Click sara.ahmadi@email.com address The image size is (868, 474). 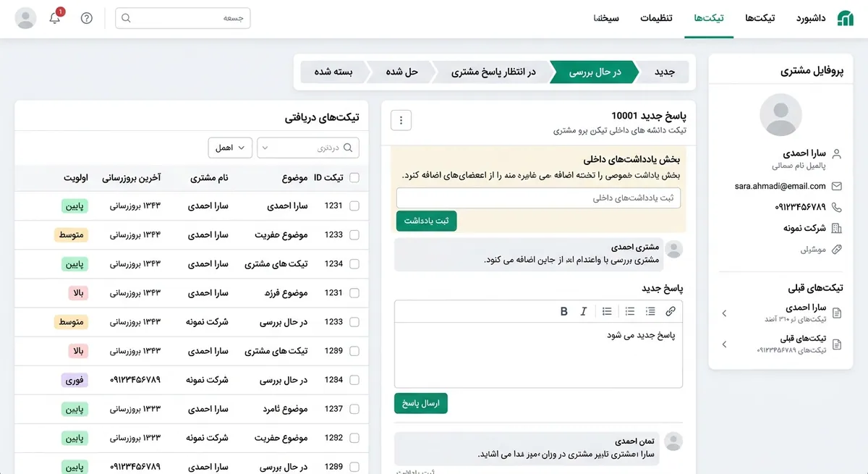click(x=780, y=186)
